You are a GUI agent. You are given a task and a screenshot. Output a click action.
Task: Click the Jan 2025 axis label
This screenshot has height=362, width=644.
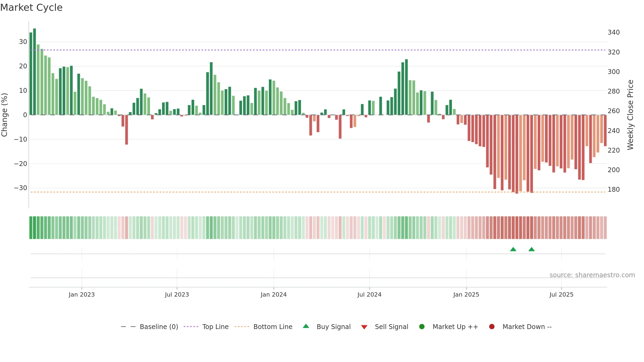coord(466,294)
